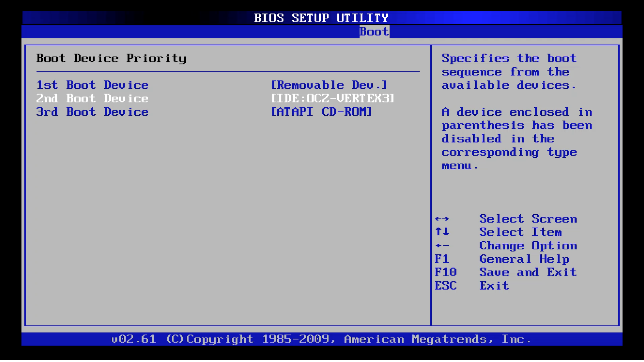Viewport: 644px width, 362px height.
Task: Press F1 for General Help
Action: pyautogui.click(x=508, y=258)
